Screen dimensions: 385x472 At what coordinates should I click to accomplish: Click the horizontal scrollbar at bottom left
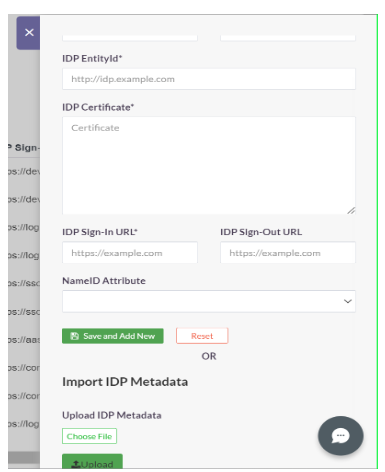coord(24,457)
